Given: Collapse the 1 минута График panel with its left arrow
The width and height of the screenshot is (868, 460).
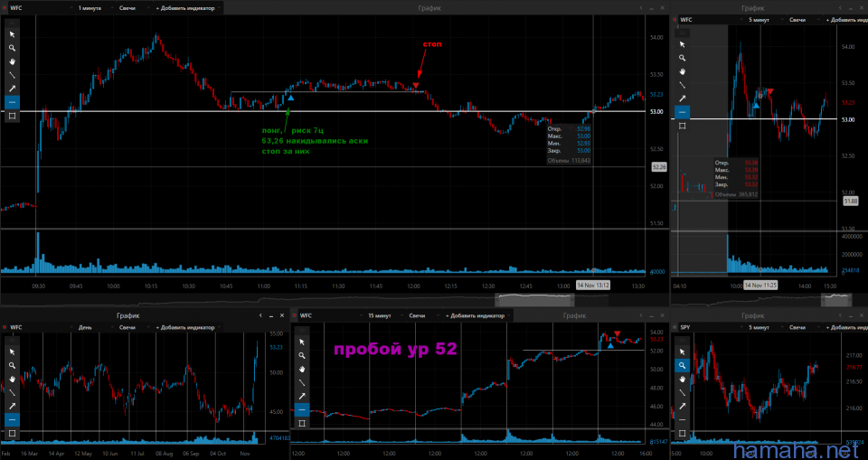Looking at the screenshot, I should coord(640,8).
